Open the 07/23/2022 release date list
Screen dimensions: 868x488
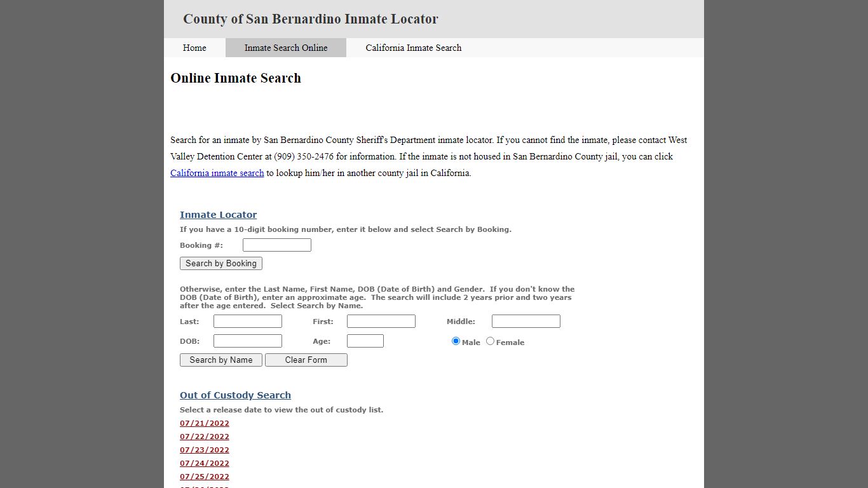pos(205,450)
